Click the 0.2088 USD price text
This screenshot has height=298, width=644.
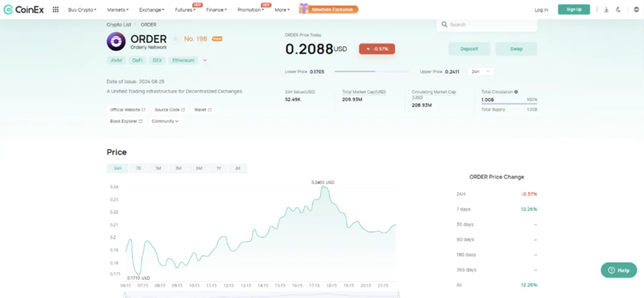pos(316,49)
